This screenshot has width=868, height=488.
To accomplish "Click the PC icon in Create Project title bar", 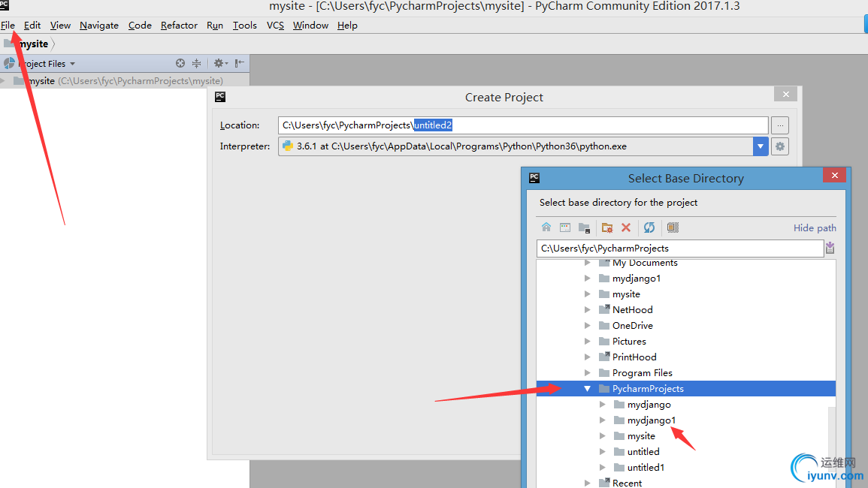I will 220,97.
